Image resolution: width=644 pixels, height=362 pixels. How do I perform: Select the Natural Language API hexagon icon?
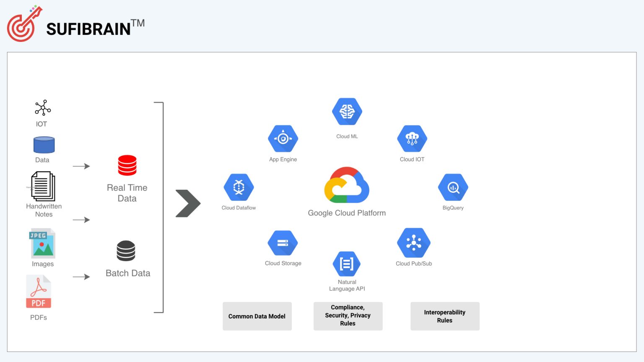coord(347,264)
